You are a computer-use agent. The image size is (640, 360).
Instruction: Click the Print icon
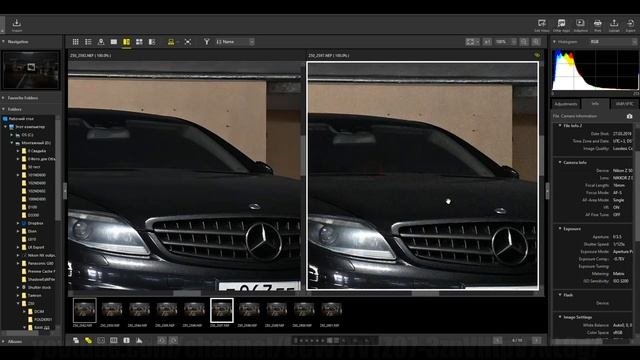pos(598,25)
